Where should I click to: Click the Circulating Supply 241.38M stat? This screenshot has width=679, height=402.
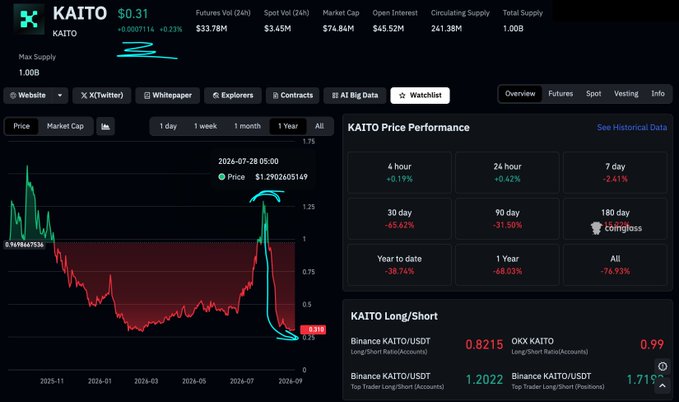pos(460,21)
